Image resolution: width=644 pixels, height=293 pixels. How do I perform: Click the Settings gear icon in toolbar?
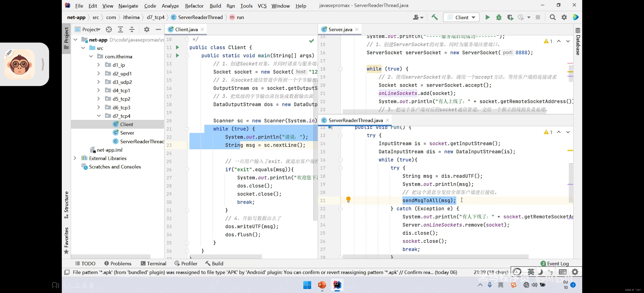[564, 17]
